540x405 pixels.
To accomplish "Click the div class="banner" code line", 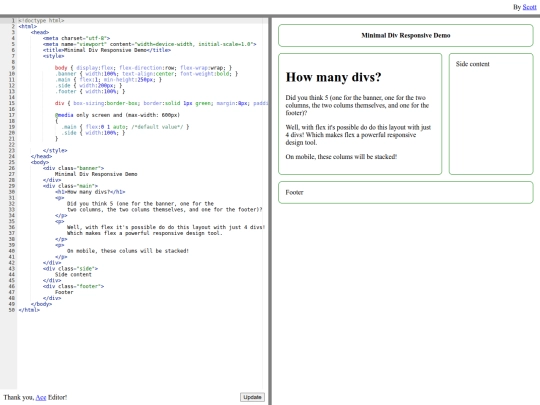I will [73, 168].
